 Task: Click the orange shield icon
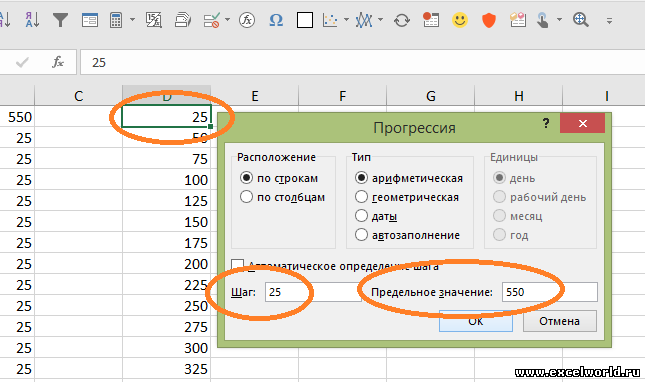[x=489, y=20]
